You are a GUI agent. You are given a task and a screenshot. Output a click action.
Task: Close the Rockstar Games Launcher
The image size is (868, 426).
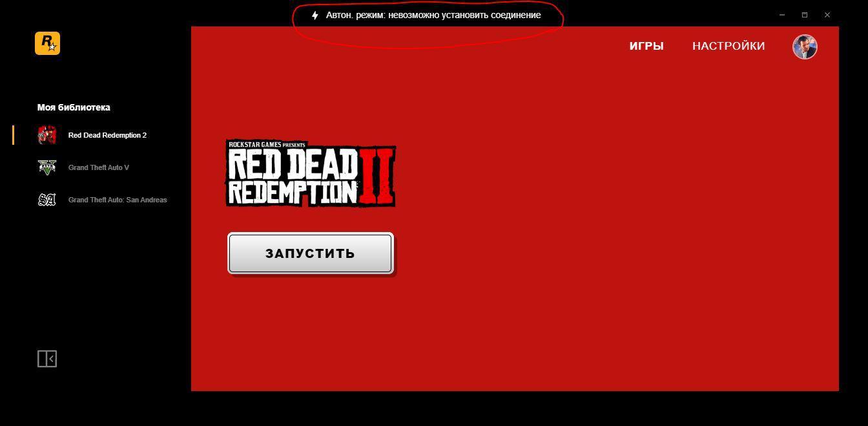827,15
